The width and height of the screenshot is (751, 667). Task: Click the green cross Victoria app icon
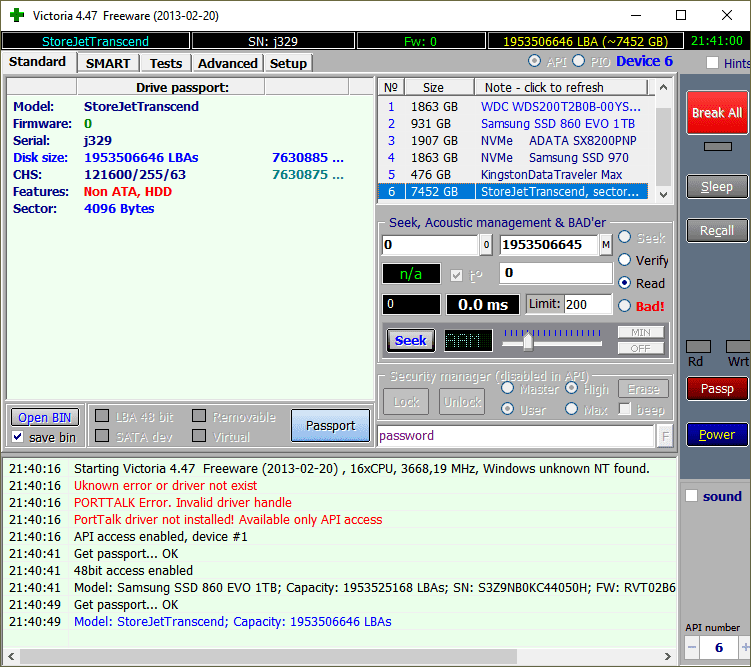[x=17, y=15]
